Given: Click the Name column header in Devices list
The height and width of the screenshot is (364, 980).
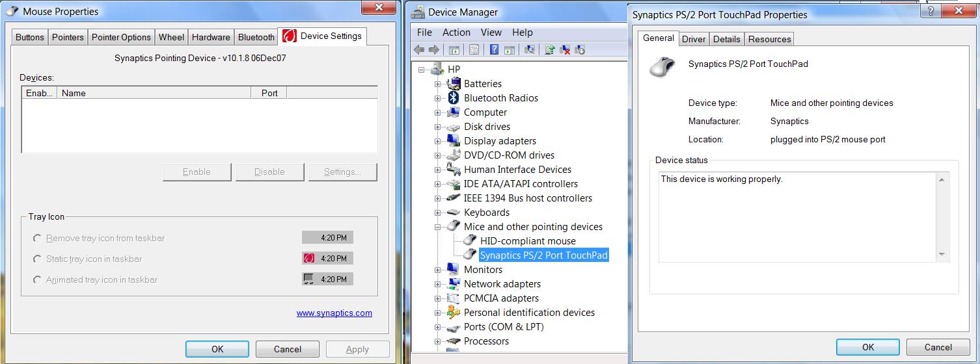Looking at the screenshot, I should click(154, 93).
